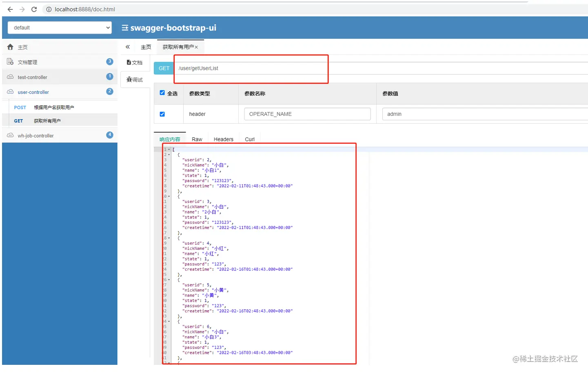The height and width of the screenshot is (373, 588).
Task: Switch to the Raw response tab
Action: (x=197, y=139)
